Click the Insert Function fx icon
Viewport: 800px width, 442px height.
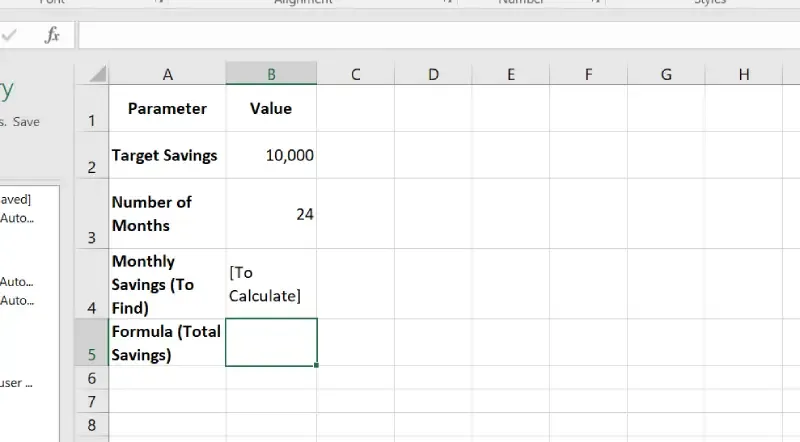52,35
